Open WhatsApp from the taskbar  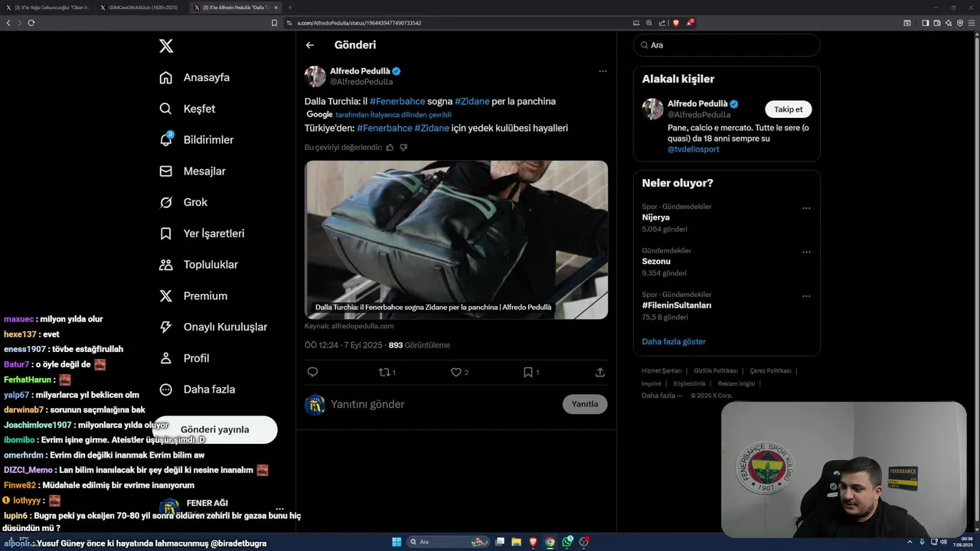point(567,542)
